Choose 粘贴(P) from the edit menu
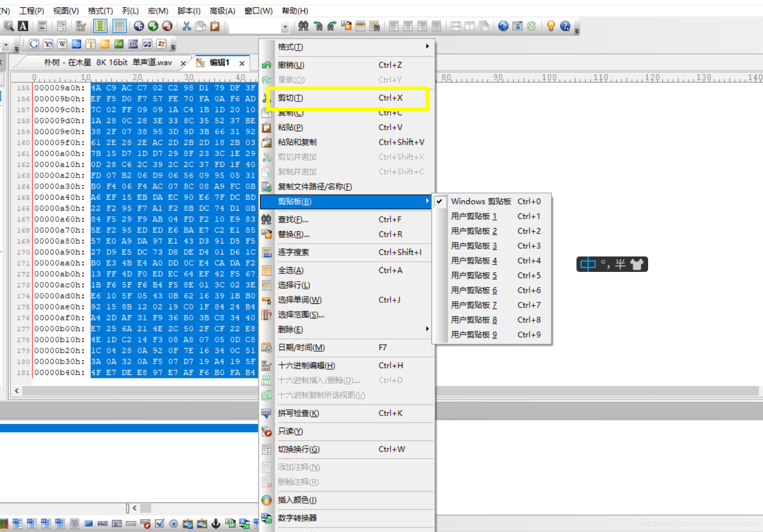763x532 pixels. tap(347, 127)
